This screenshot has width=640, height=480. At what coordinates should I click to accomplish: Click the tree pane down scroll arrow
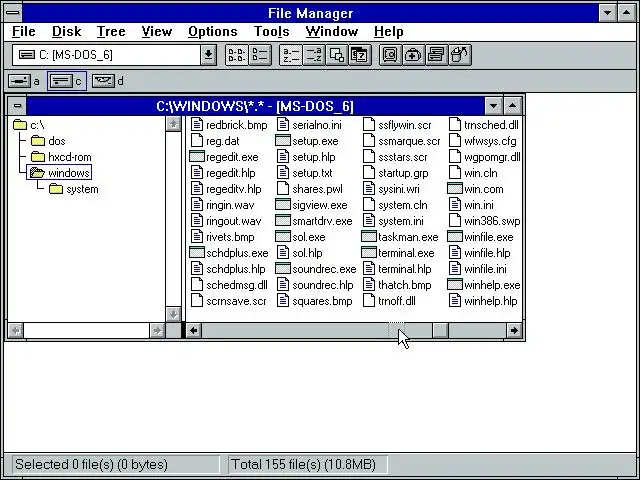[x=173, y=314]
